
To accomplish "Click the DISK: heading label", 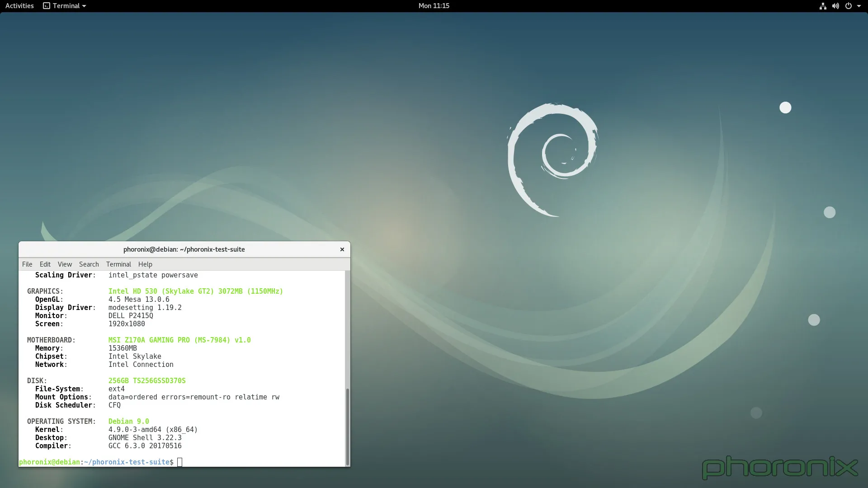I will pos(37,381).
